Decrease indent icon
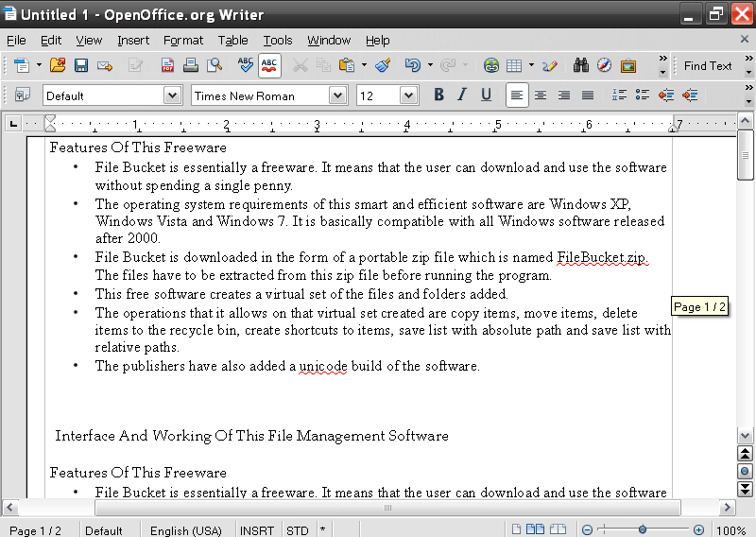This screenshot has height=537, width=756. click(x=666, y=95)
